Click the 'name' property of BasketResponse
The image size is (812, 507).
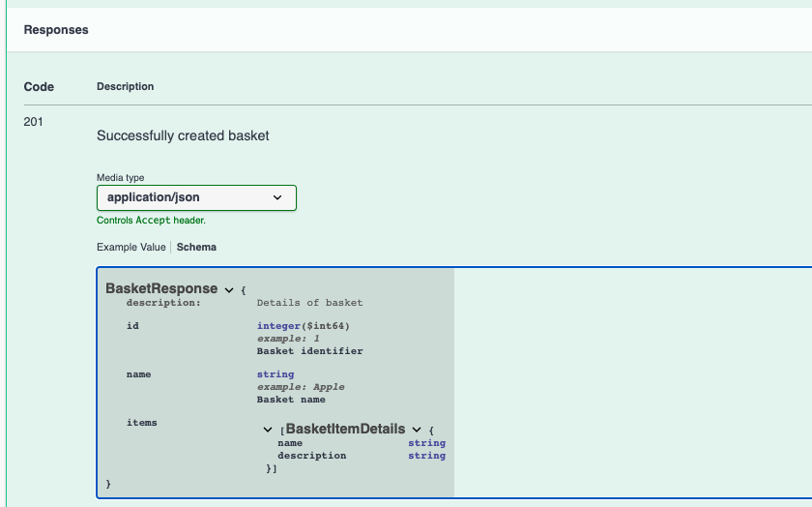tap(139, 374)
